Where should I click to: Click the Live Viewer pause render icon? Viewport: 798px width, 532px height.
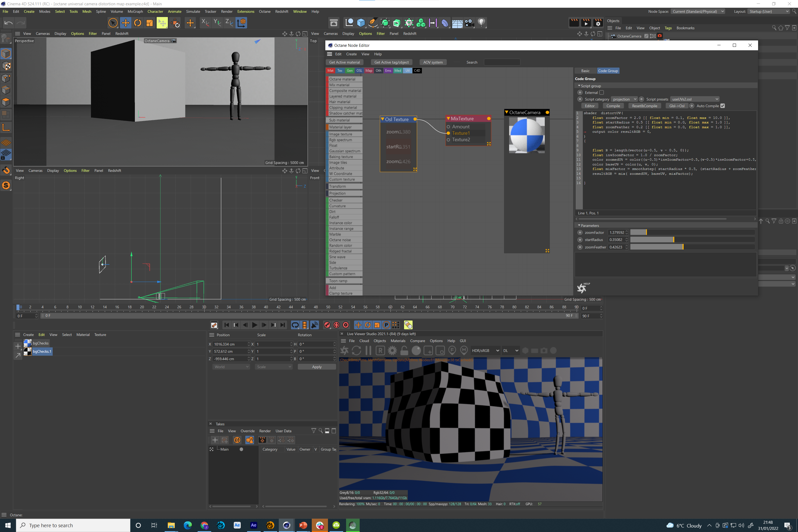(368, 351)
